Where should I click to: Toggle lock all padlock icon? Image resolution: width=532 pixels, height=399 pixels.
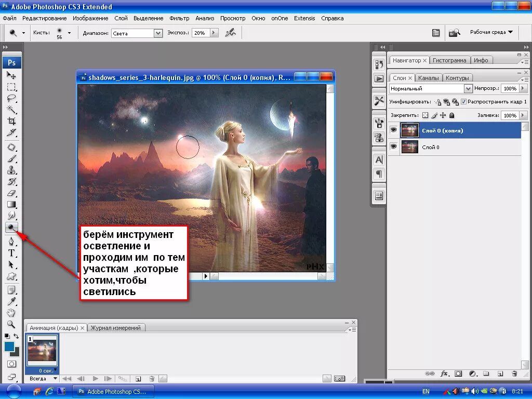(451, 115)
